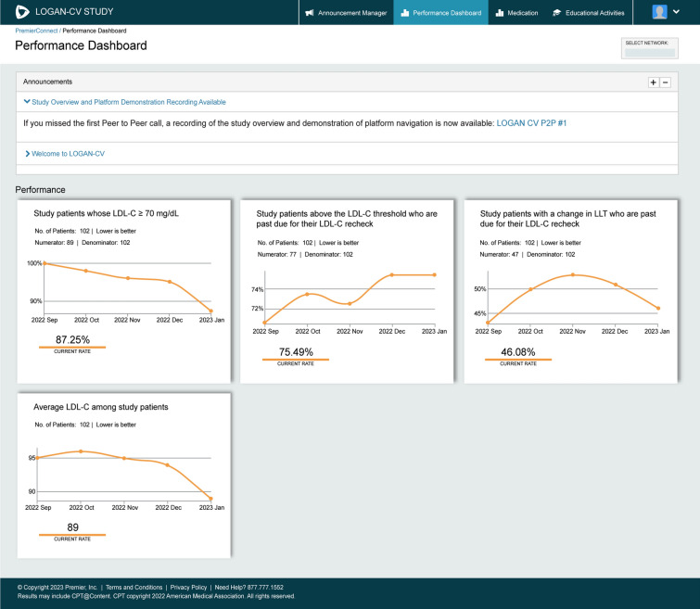Click the Performance Dashboard chart icon
Viewport: 700px width, 609px height.
tap(405, 13)
